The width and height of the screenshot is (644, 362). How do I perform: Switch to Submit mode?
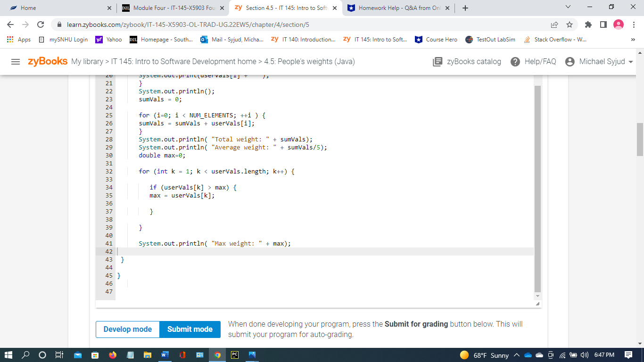click(x=190, y=329)
